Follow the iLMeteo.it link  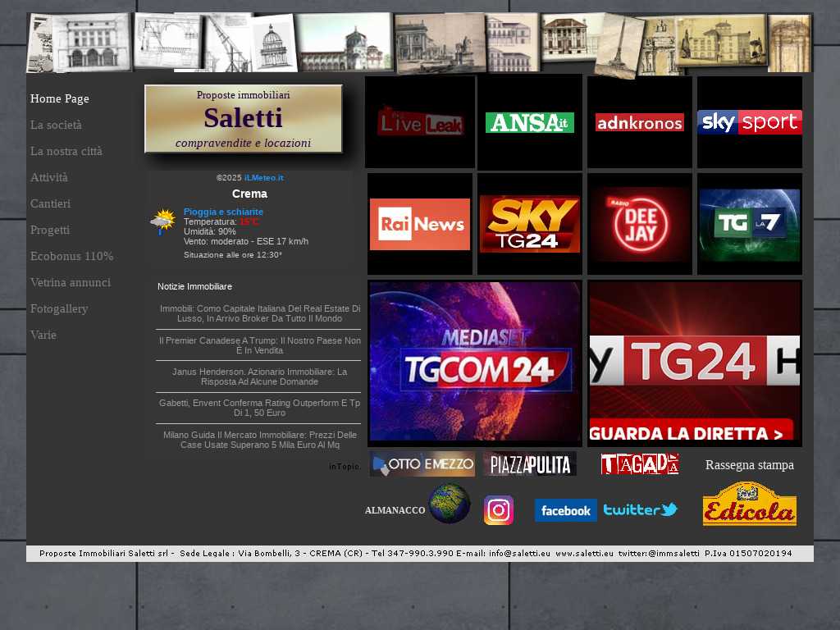pos(263,178)
